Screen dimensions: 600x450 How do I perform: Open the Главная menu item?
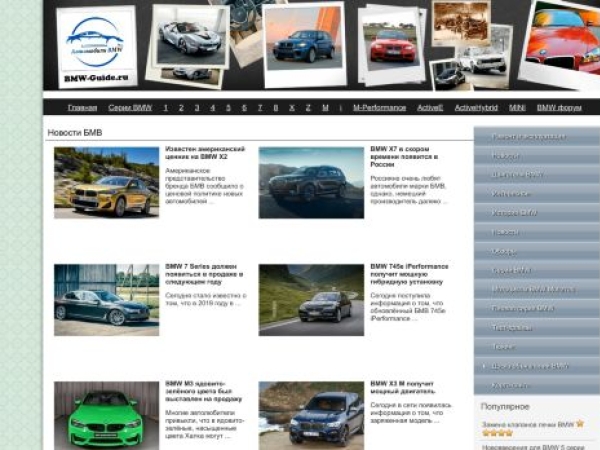(82, 108)
